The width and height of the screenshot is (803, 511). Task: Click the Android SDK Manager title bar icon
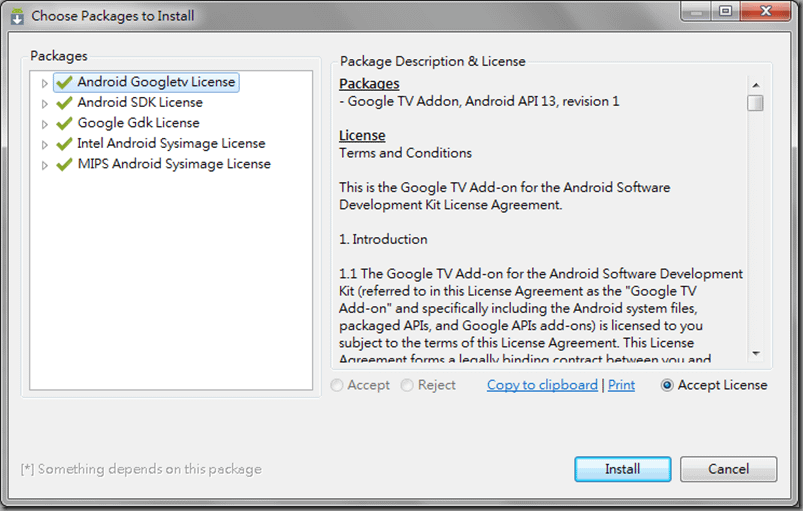tap(17, 16)
